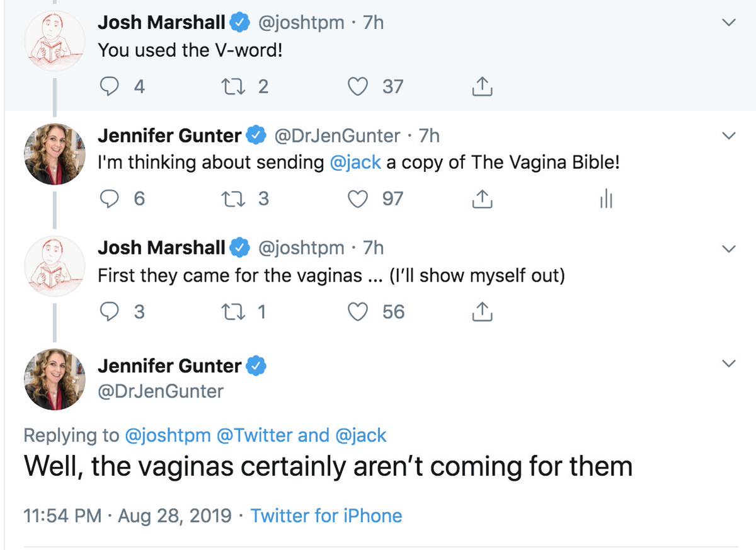Reply to Josh Marshall's "V-word" tweet
The image size is (756, 550).
[x=110, y=86]
